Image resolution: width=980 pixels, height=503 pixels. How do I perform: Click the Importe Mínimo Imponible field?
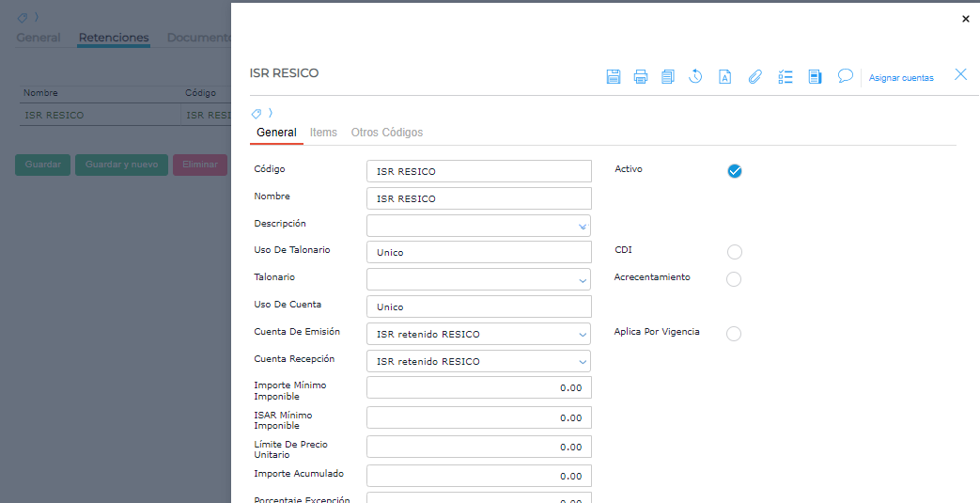click(478, 388)
